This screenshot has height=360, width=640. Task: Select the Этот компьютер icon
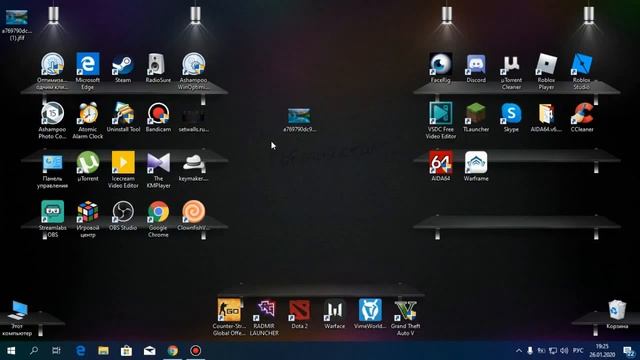(x=17, y=318)
